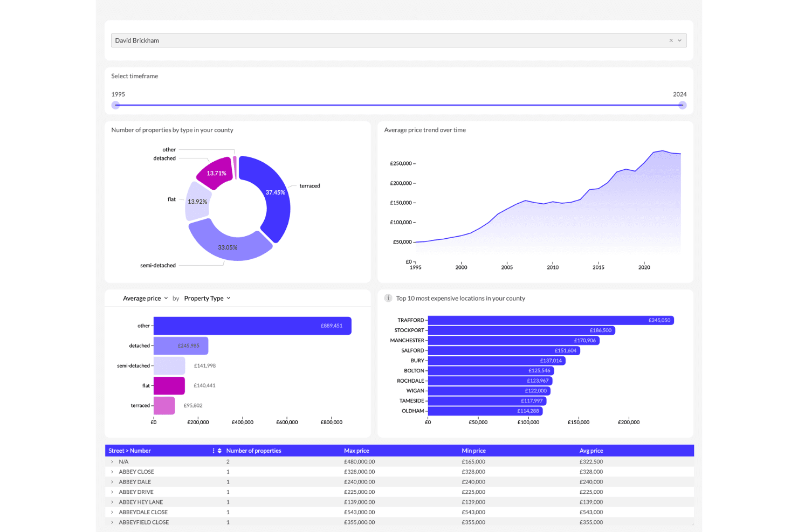This screenshot has height=532, width=798.
Task: Select the flat 13.92% donut slice
Action: [x=196, y=202]
